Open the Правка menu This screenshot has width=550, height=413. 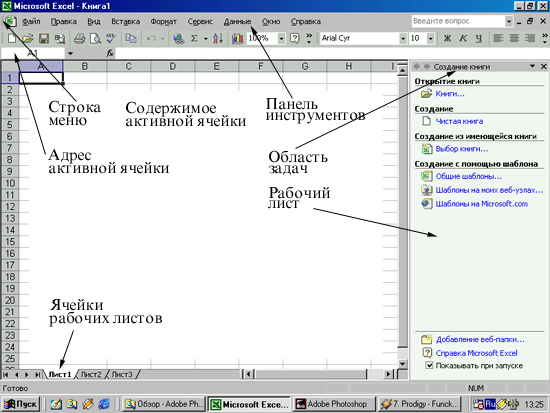tap(63, 22)
